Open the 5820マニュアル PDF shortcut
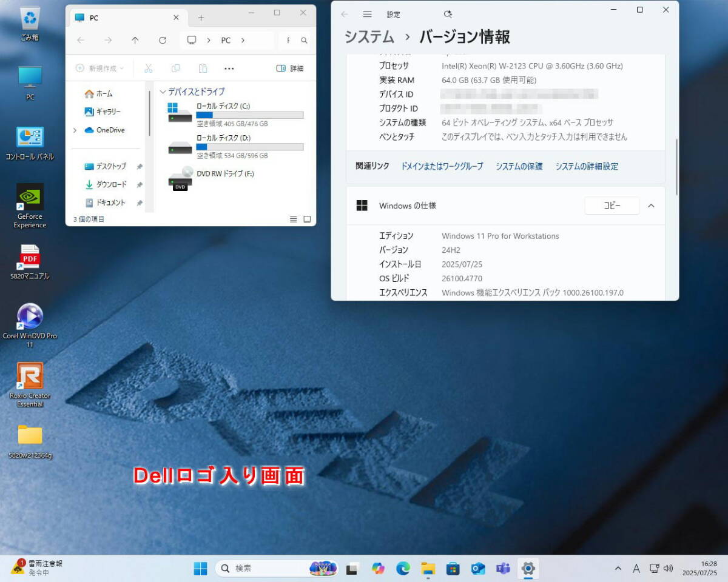This screenshot has height=582, width=728. 30,263
